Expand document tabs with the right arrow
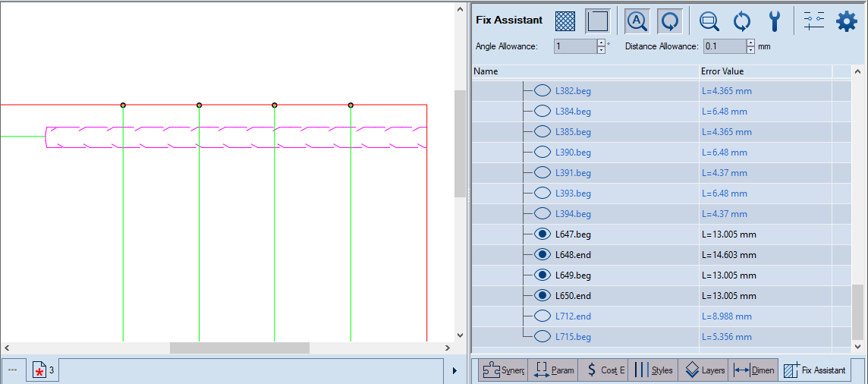The height and width of the screenshot is (384, 868). click(x=454, y=370)
